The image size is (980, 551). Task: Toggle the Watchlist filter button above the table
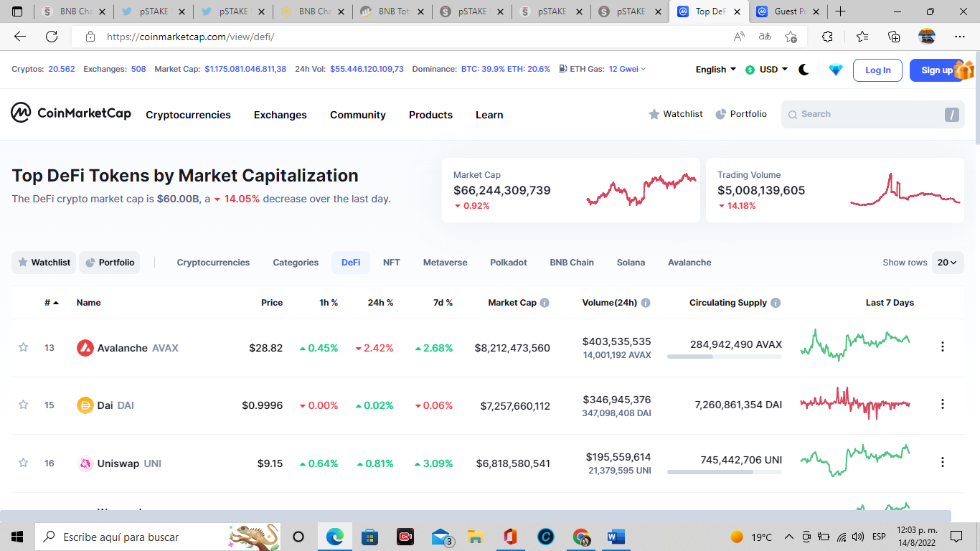pos(44,263)
